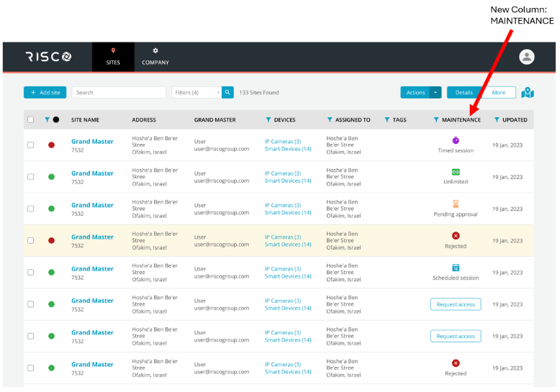
Task: Open the Actions dropdown arrow
Action: click(435, 93)
